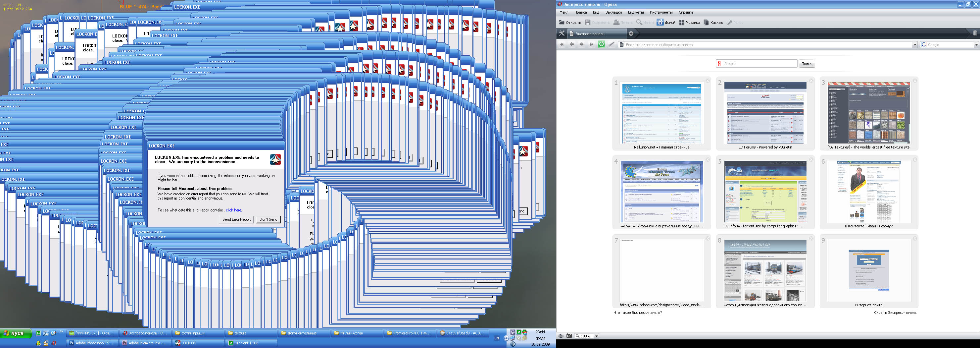Open the address bar dropdown arrow
Viewport: 980px width, 348px height.
tap(914, 45)
